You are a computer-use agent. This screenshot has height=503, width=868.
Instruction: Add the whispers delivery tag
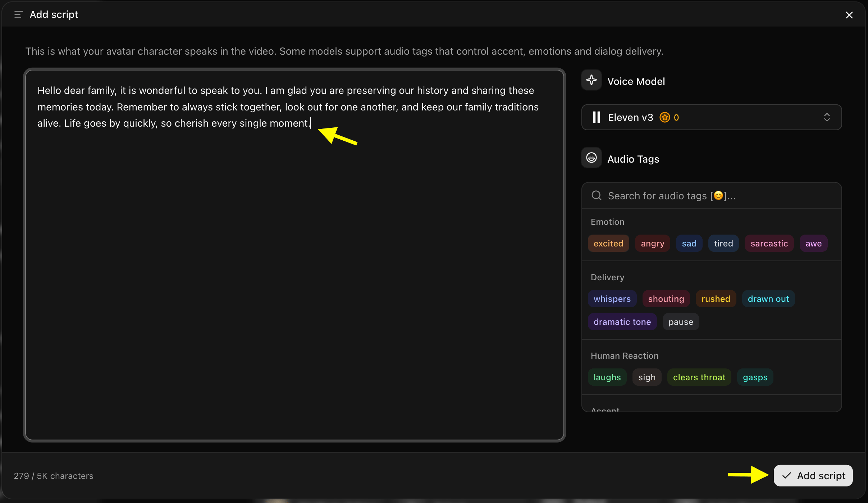tap(612, 299)
